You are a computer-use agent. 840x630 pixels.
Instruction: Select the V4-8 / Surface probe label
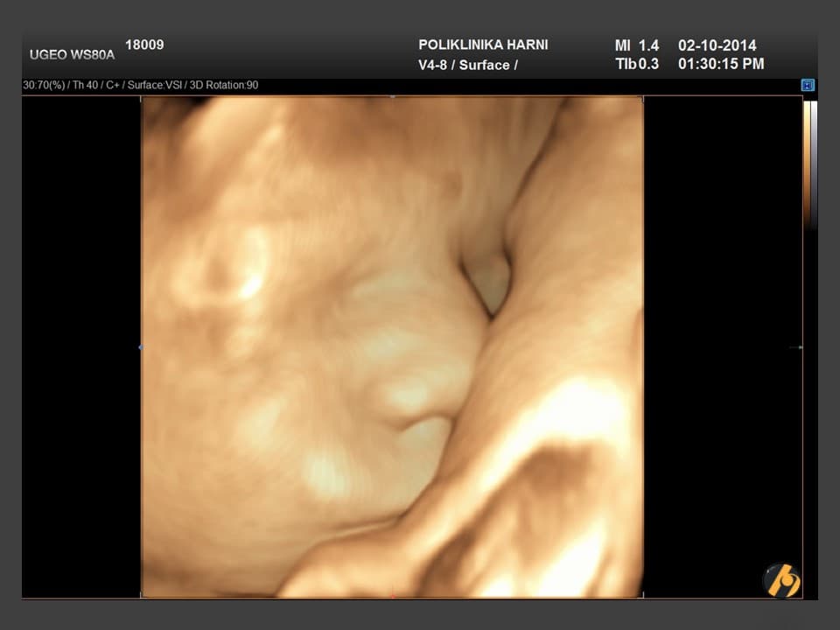(x=468, y=65)
